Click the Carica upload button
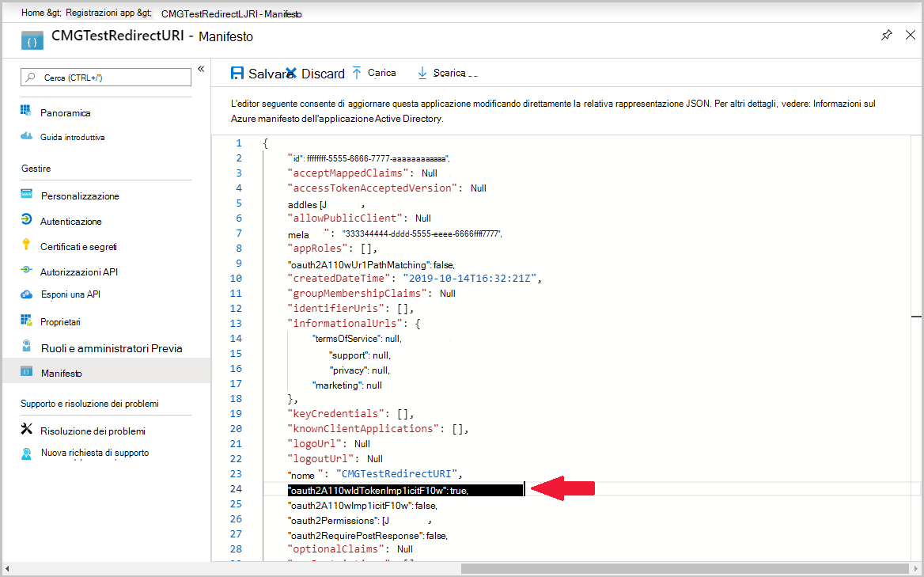Screen dimensions: 924x577 click(374, 73)
